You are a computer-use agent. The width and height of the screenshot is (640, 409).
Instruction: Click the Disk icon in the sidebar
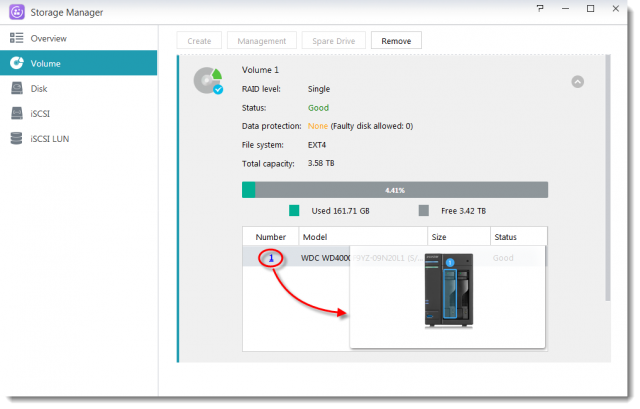16,88
